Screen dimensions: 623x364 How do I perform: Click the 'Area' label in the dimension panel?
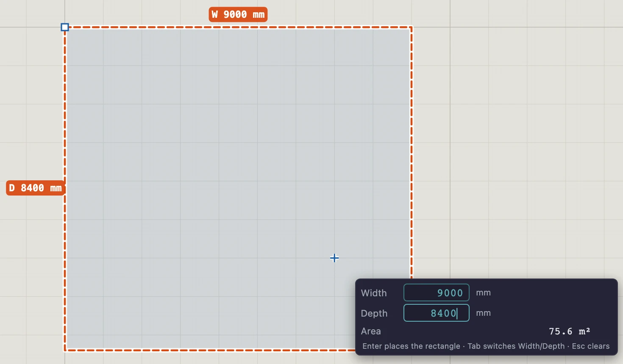click(x=371, y=331)
